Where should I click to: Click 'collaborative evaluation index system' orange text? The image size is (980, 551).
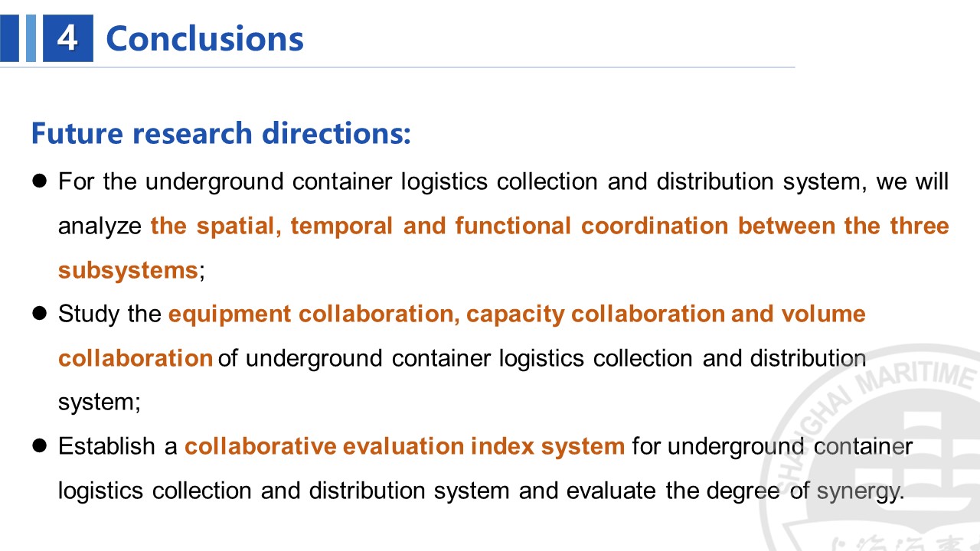(x=405, y=446)
